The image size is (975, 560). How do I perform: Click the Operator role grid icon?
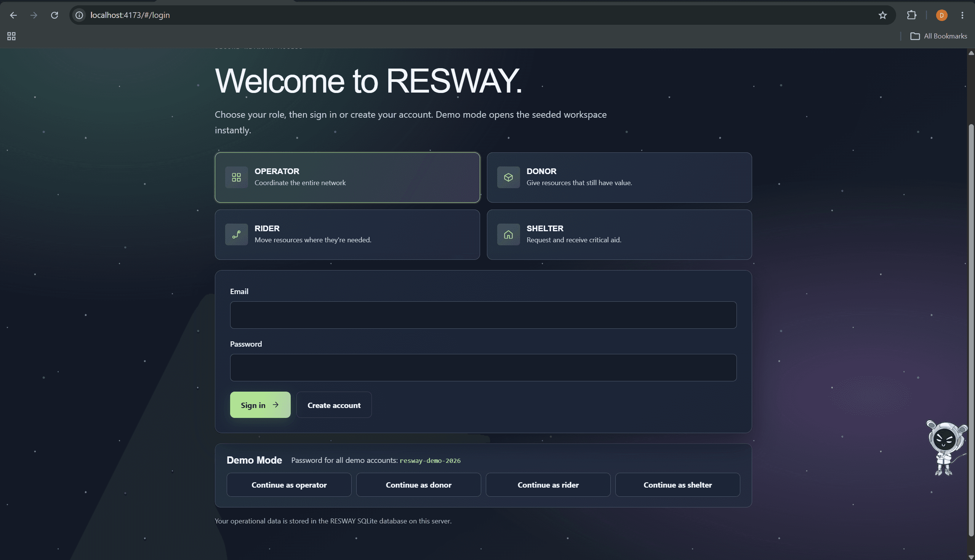(x=236, y=177)
